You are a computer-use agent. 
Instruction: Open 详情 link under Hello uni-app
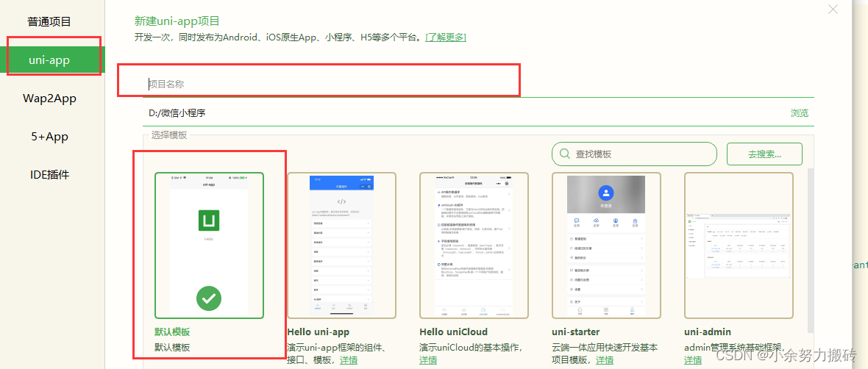(x=348, y=360)
